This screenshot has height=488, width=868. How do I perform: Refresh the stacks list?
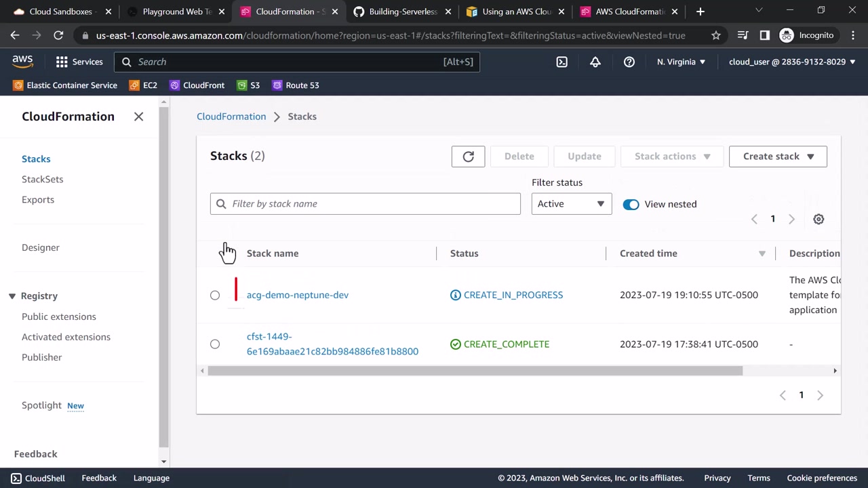pos(469,157)
